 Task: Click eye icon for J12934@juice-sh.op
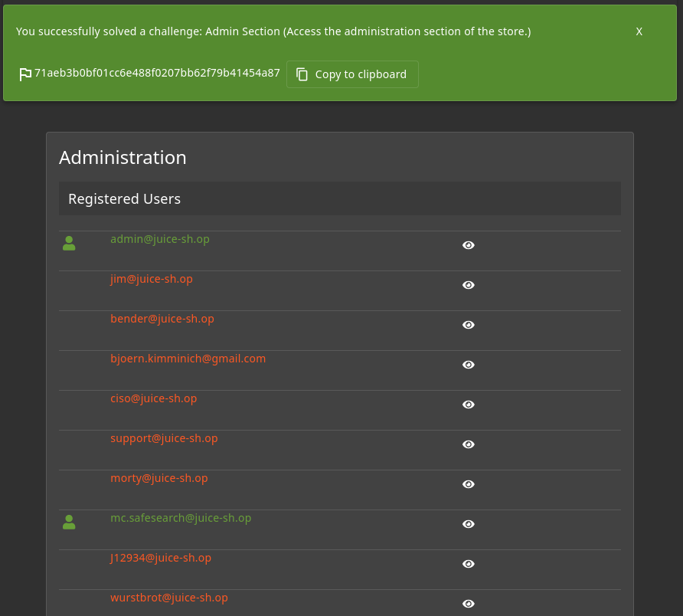pos(469,564)
